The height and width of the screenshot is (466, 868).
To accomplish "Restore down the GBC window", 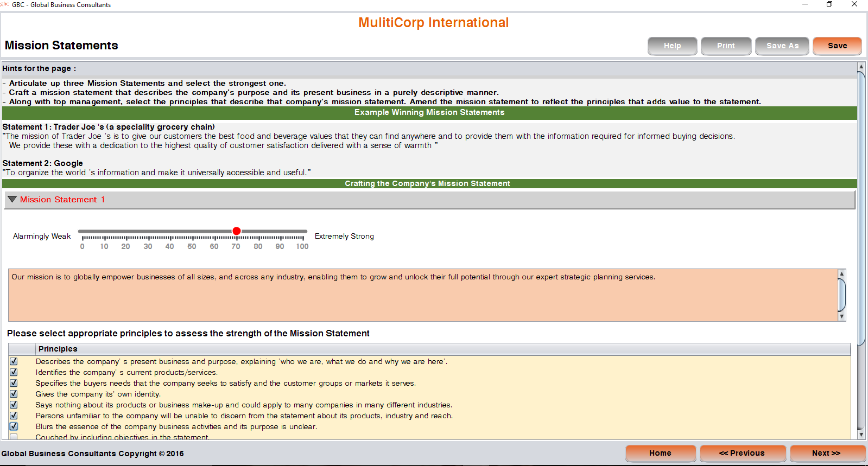I will click(x=829, y=4).
